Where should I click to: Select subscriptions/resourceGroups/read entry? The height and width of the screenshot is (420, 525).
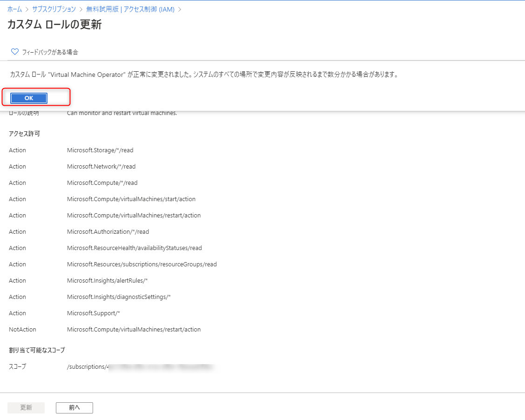[142, 264]
